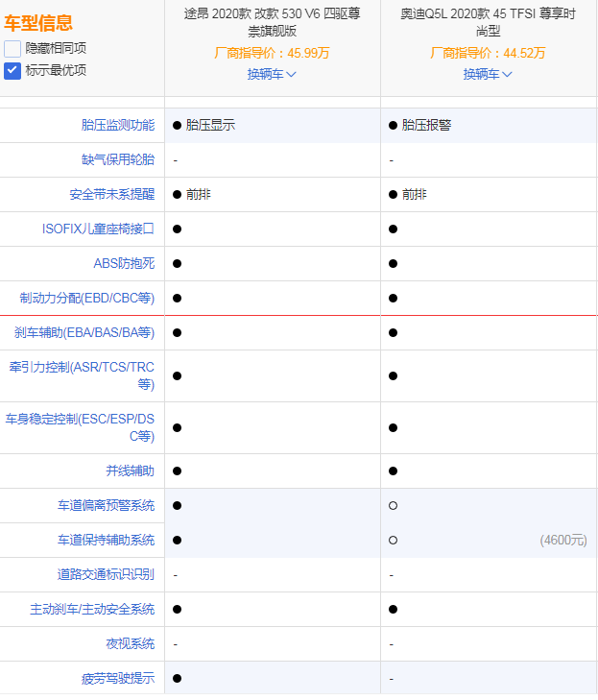Image resolution: width=598 pixels, height=700 pixels.
Task: Click the 途昂 2020款 改款 530 V6 model title
Action: coord(272,22)
